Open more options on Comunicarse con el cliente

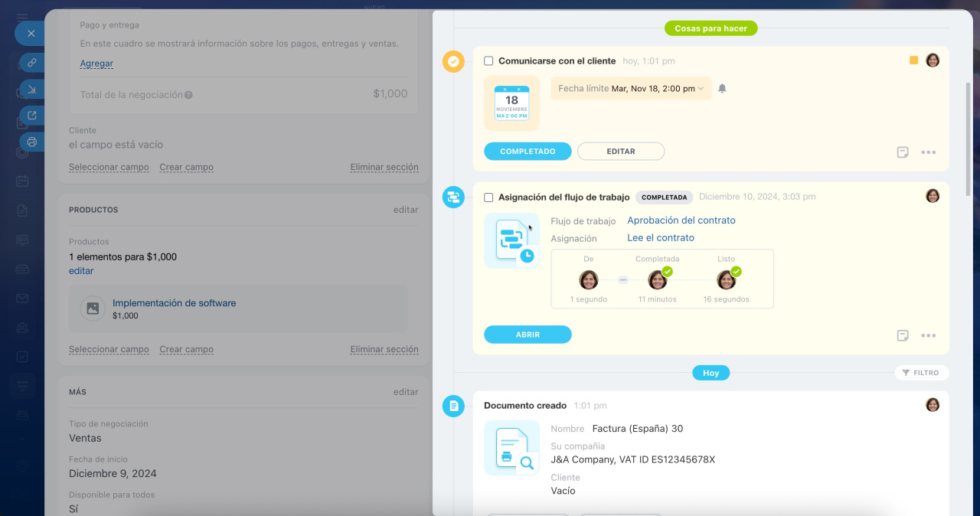pyautogui.click(x=928, y=152)
